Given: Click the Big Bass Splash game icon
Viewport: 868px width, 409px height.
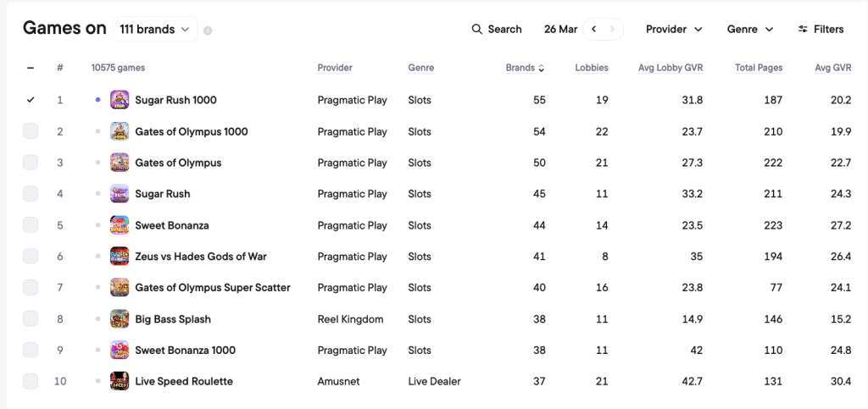Looking at the screenshot, I should coord(120,319).
